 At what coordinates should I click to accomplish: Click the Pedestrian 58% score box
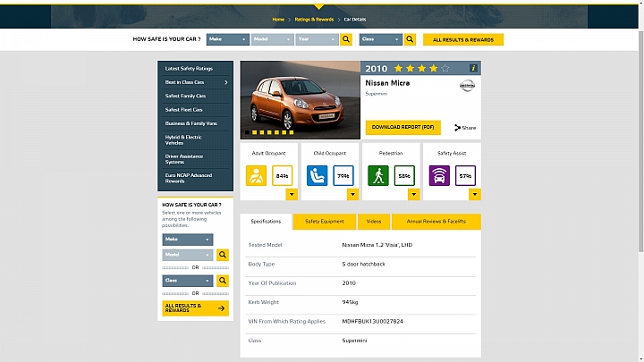tap(404, 176)
